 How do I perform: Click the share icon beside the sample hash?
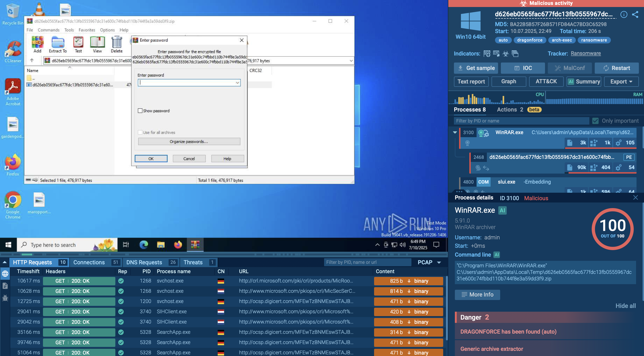635,14
